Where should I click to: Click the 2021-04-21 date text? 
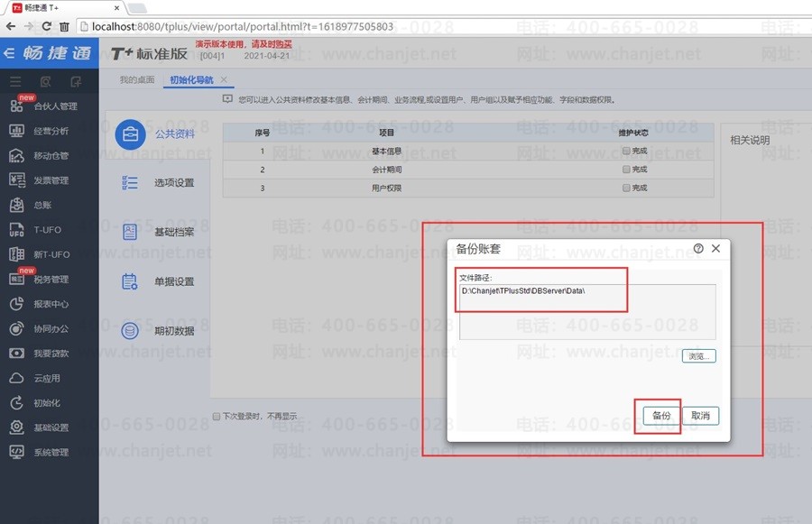coord(267,56)
